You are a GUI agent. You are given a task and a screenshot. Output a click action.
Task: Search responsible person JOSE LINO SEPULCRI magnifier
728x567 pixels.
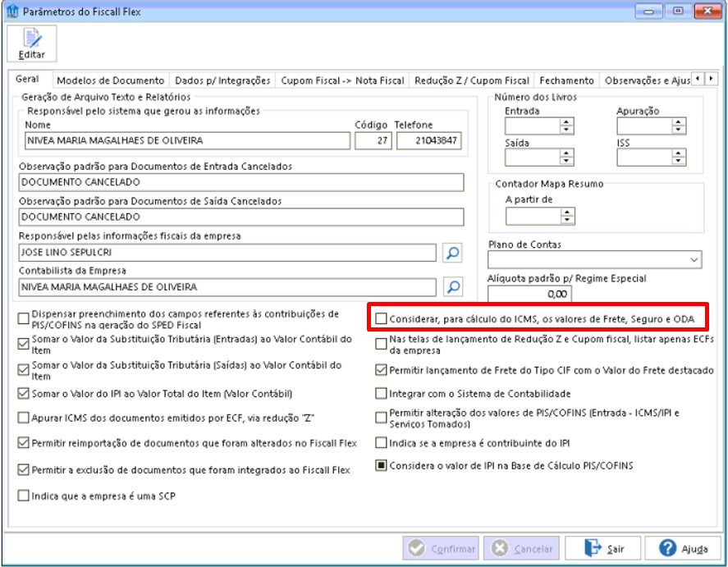pyautogui.click(x=452, y=253)
